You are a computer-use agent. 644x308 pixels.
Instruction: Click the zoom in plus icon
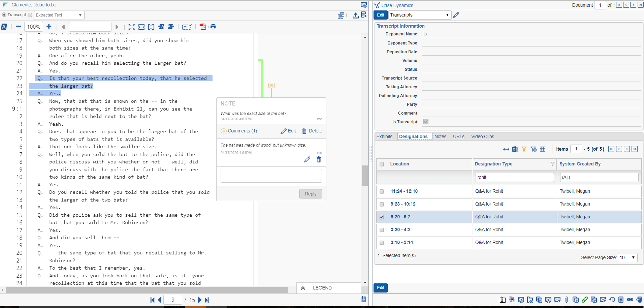coord(49,27)
